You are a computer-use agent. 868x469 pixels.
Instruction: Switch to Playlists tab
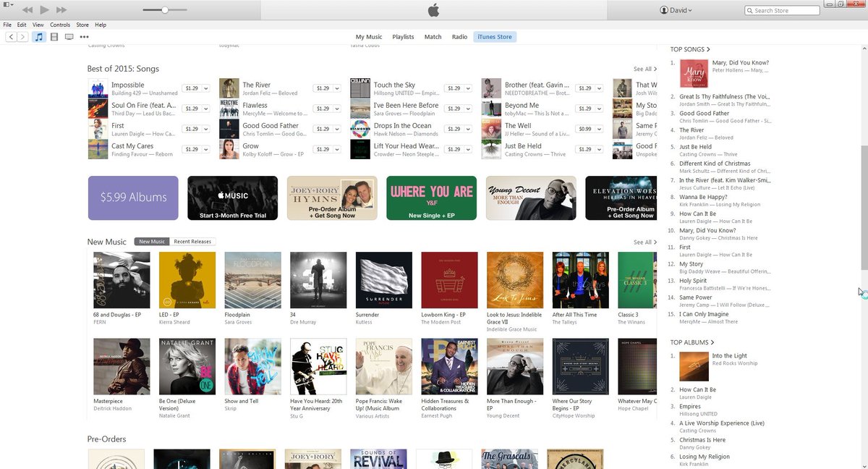(404, 37)
